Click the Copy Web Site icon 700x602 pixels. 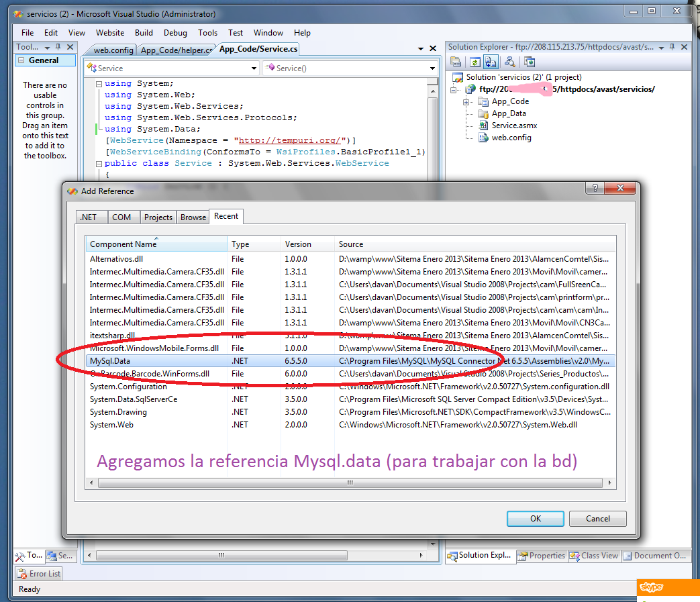(491, 61)
